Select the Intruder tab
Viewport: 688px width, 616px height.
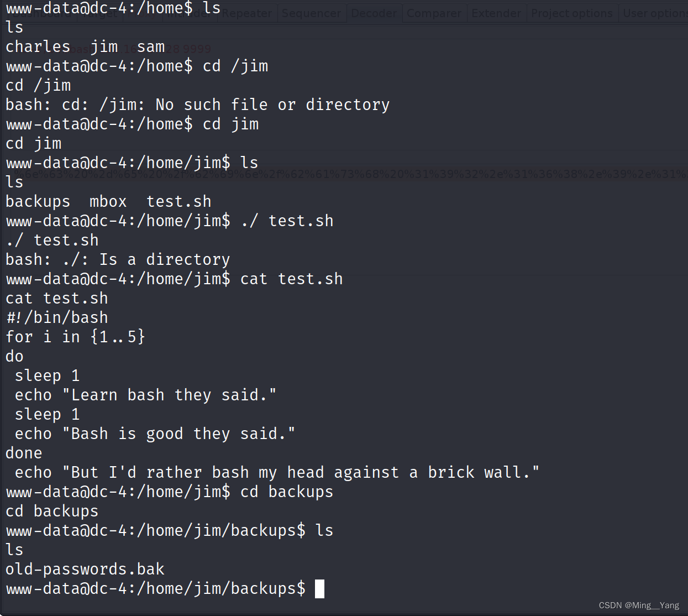point(191,13)
